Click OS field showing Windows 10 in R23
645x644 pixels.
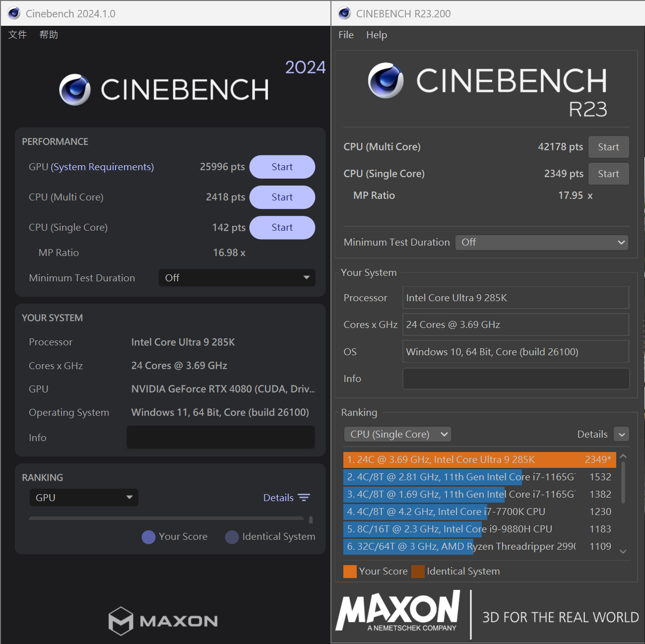coord(516,352)
